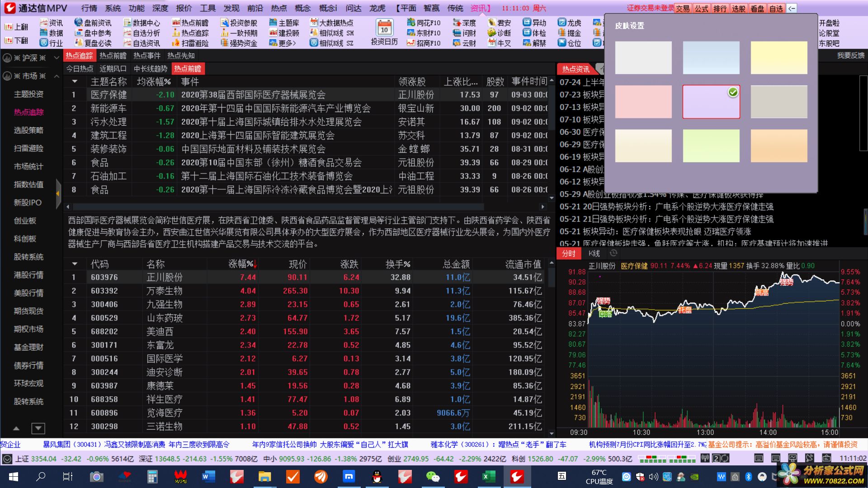Click the chart refresh icon beside K线

pyautogui.click(x=613, y=253)
